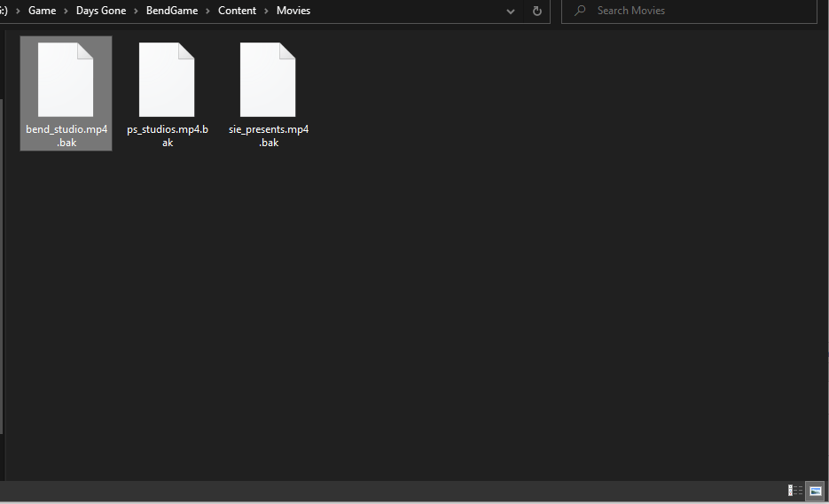Expand chevron before Game in breadcrumb
The height and width of the screenshot is (504, 829).
pyautogui.click(x=18, y=12)
